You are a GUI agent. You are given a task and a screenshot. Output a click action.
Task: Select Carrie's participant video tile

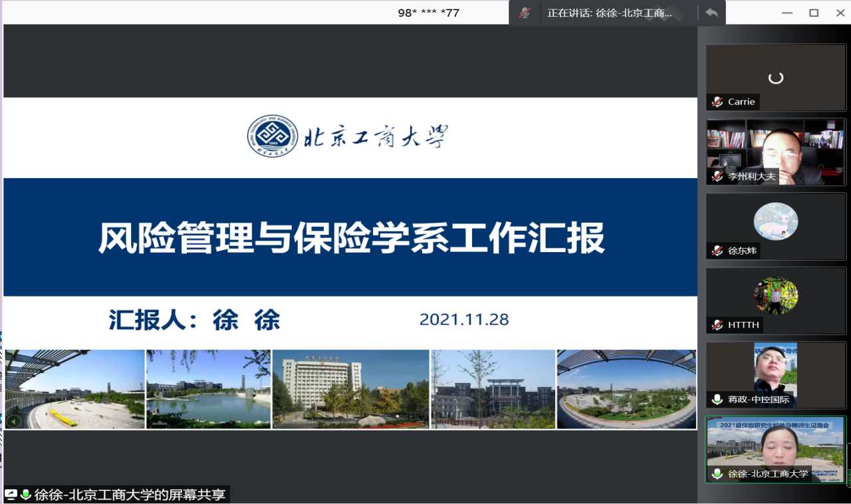(x=775, y=78)
